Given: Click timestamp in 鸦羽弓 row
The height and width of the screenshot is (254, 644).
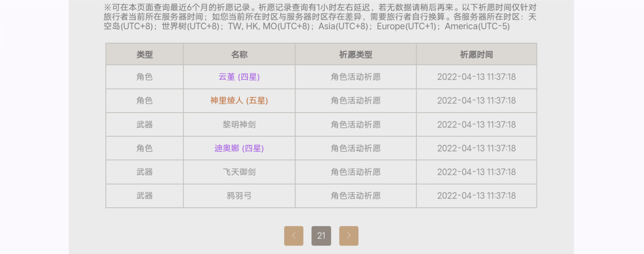Looking at the screenshot, I should (x=476, y=196).
